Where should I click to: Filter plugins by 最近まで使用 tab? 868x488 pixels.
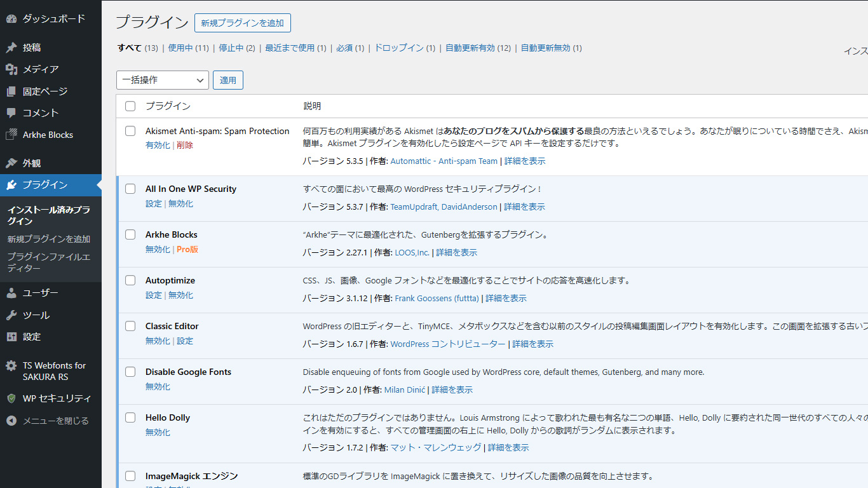(295, 48)
